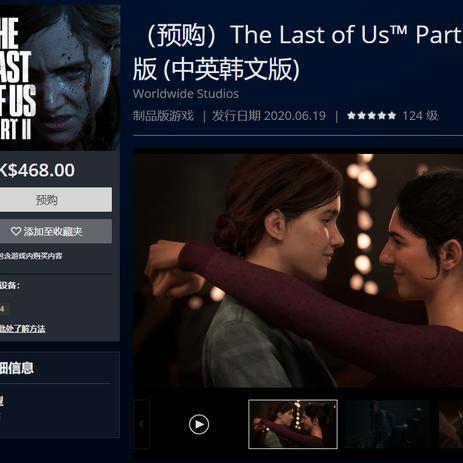
Task: Select the dark third screenshot thumbnail
Action: 387,424
